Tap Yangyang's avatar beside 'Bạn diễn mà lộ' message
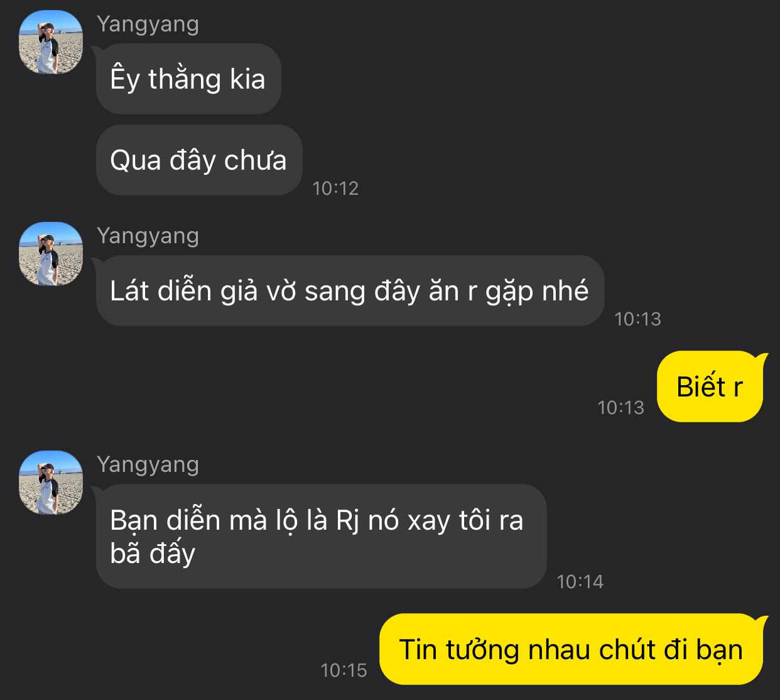780x700 pixels. coord(51,483)
